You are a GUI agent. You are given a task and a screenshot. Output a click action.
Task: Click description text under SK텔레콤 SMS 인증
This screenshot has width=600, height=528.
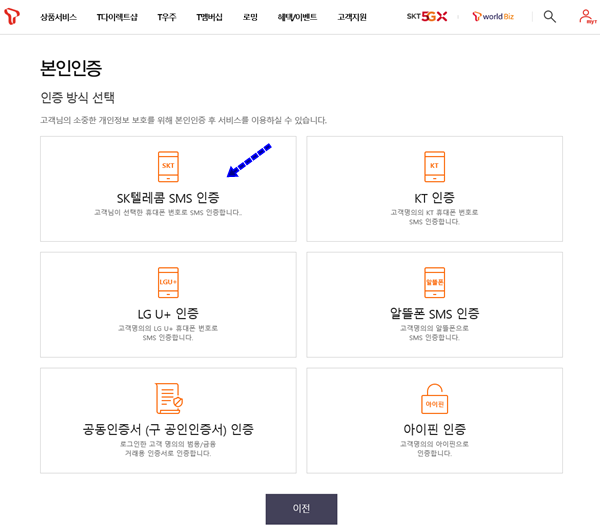click(x=168, y=212)
